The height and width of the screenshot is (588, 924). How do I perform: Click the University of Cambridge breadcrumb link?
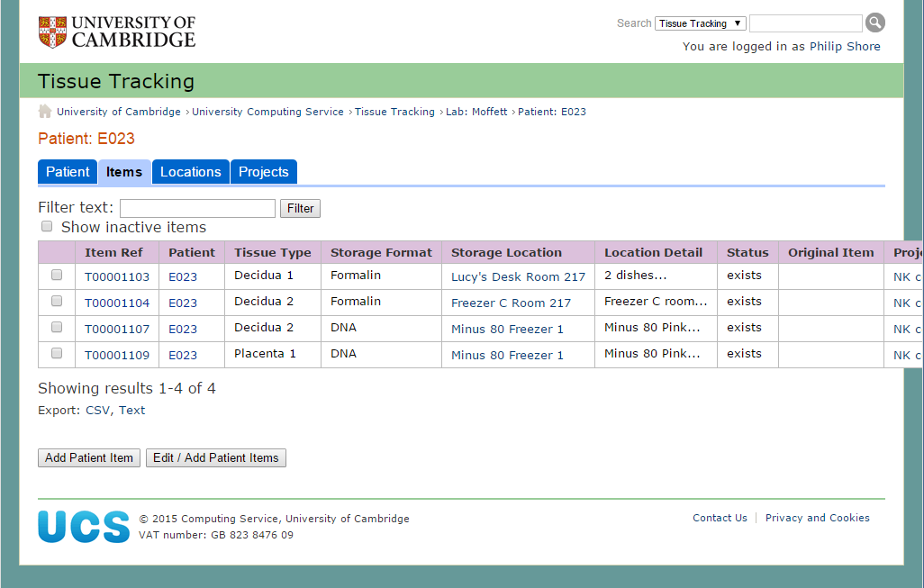point(119,112)
